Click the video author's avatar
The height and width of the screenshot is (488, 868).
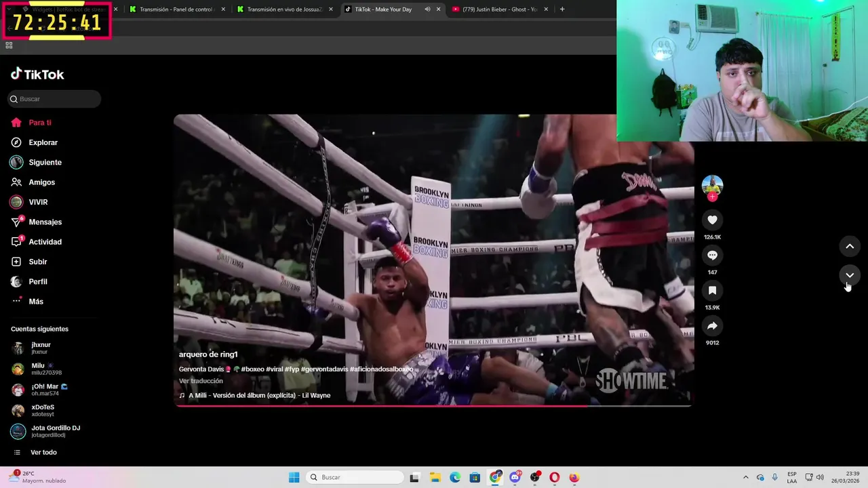(712, 185)
